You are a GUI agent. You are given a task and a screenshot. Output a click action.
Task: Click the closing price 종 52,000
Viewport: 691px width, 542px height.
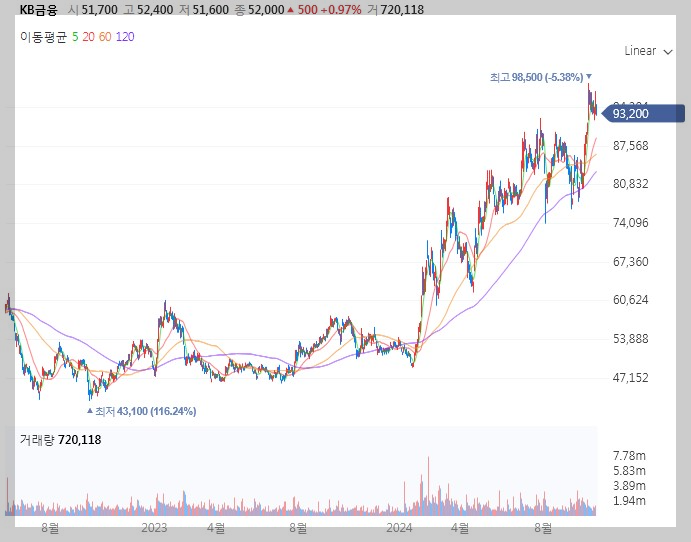[x=260, y=9]
